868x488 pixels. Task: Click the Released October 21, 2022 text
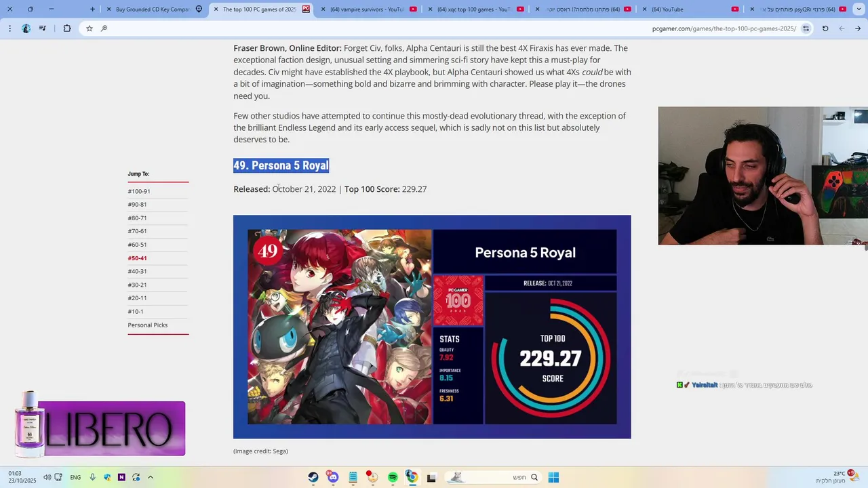tap(285, 189)
